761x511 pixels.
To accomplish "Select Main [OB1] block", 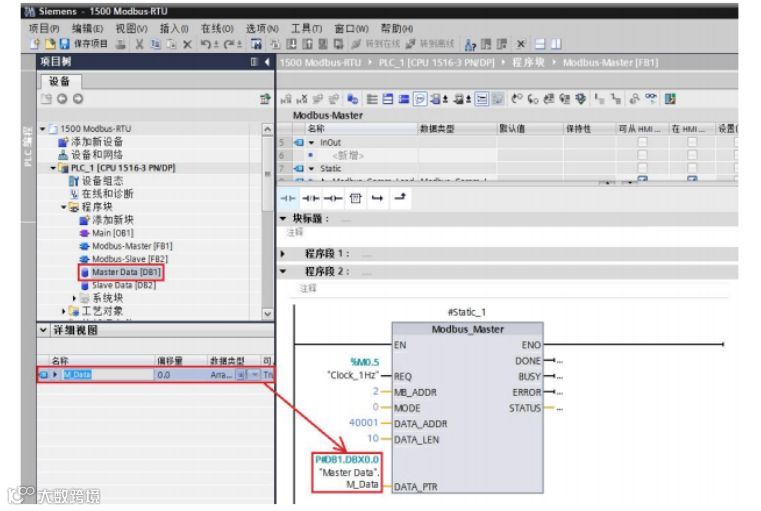I will 113,233.
